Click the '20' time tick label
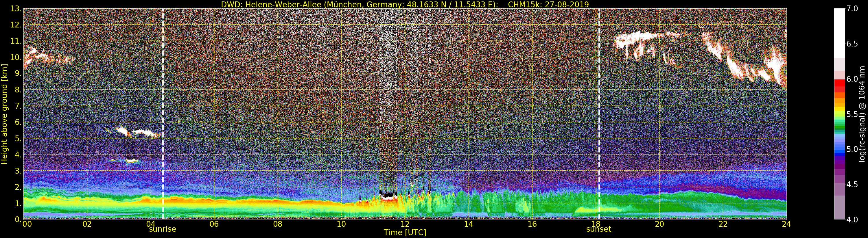Image resolution: width=868 pixels, height=238 pixels. tap(659, 224)
